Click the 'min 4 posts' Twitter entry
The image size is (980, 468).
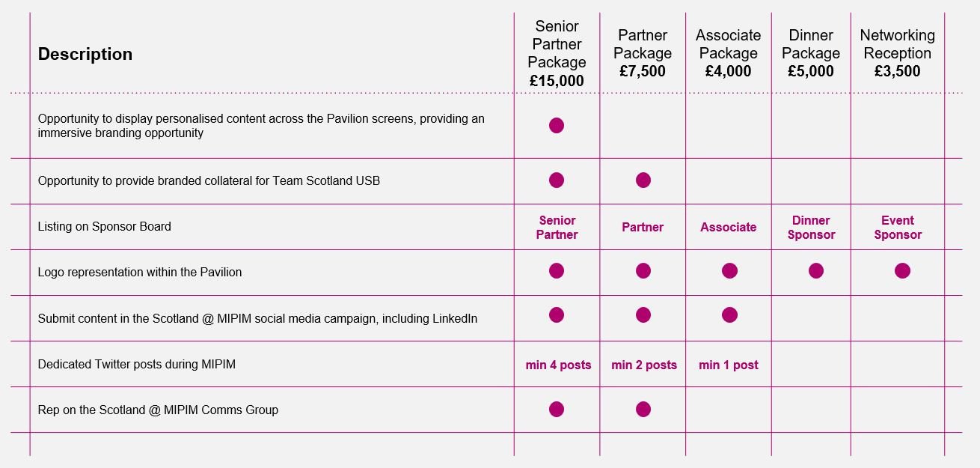point(558,365)
